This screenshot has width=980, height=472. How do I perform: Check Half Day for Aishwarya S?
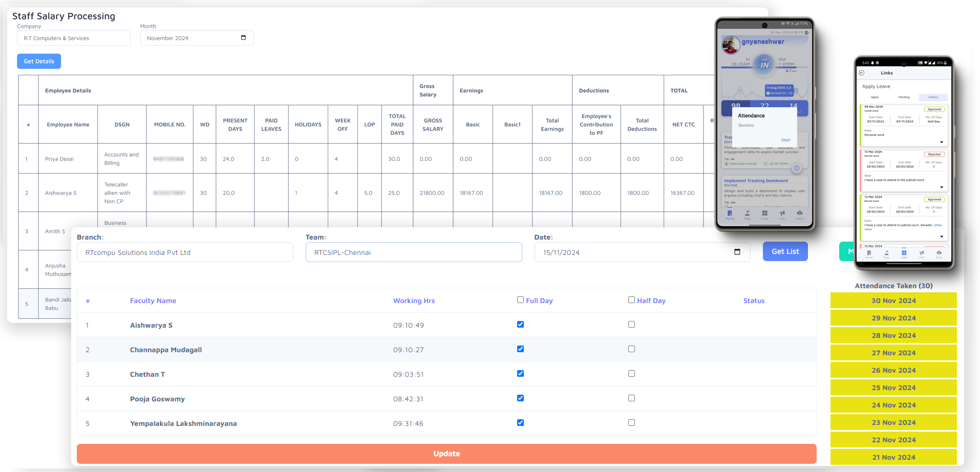[x=631, y=324]
